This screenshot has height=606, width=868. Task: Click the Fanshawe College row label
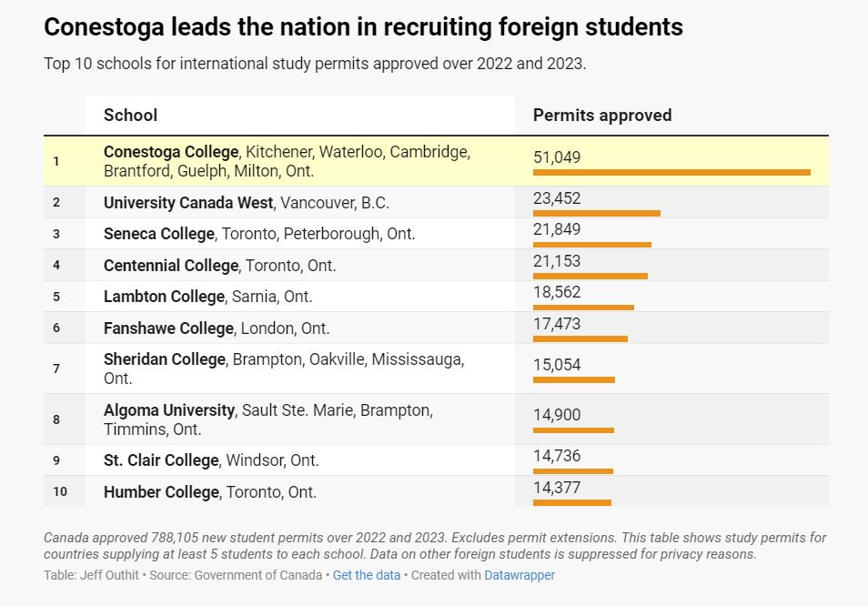(x=168, y=328)
